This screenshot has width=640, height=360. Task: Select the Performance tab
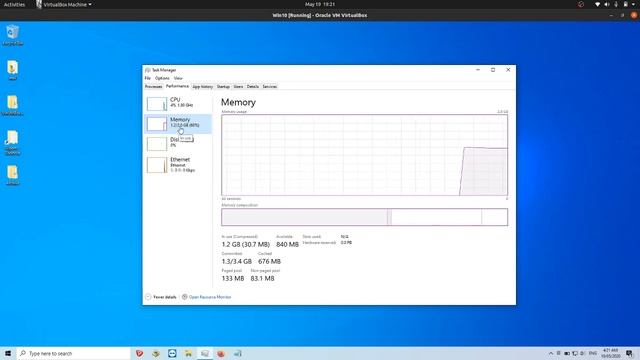[177, 86]
